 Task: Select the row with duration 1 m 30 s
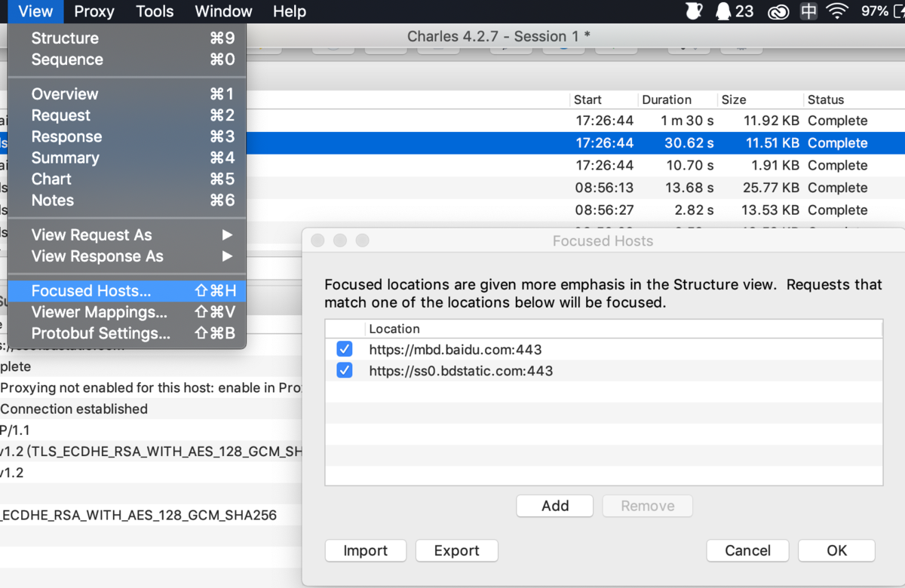[x=575, y=121]
